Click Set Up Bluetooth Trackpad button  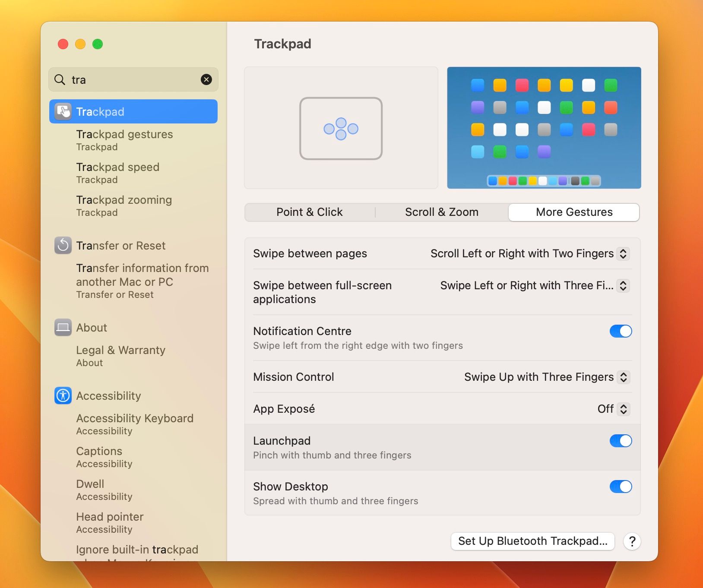[532, 541]
